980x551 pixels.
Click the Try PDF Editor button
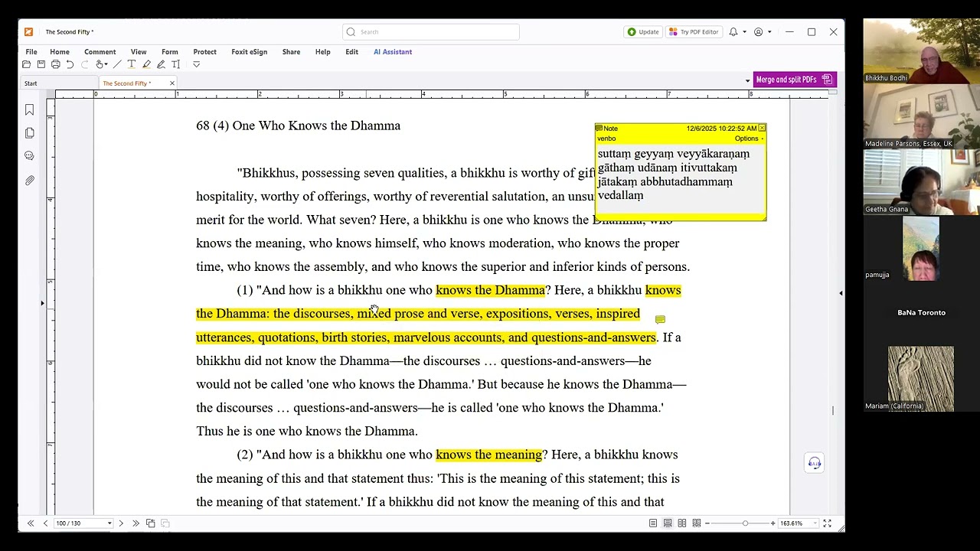point(694,32)
